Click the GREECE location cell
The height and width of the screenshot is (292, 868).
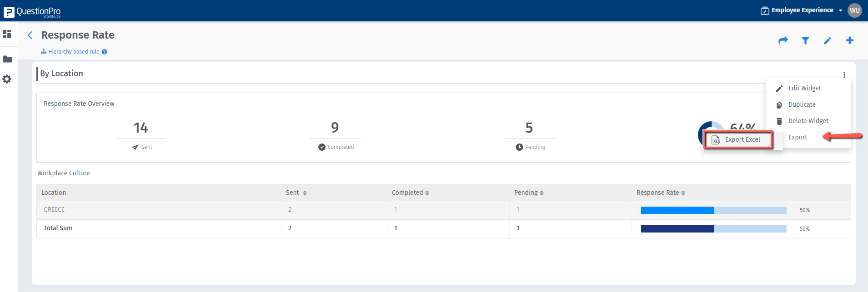(x=54, y=209)
